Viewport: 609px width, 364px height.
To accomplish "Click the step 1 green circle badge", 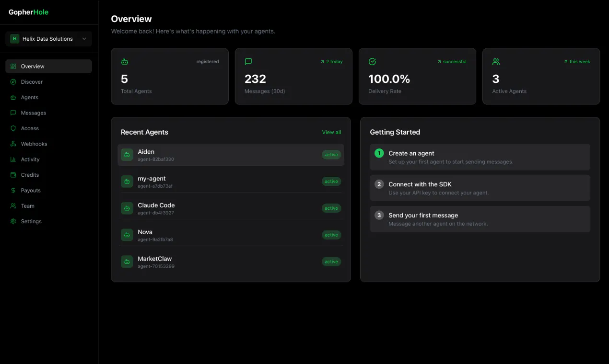I will tap(379, 153).
